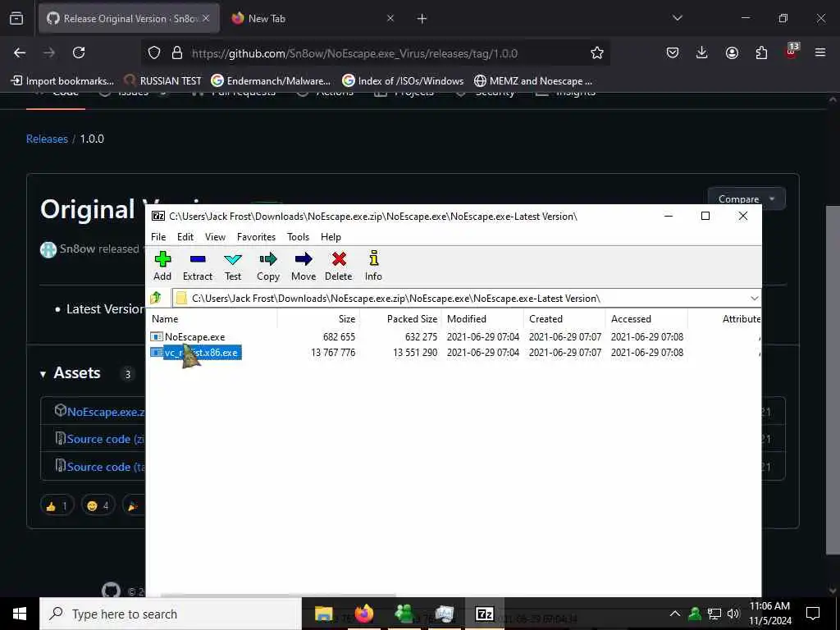Open the RUSSIAN TEST bookmark
840x630 pixels.
click(x=162, y=81)
